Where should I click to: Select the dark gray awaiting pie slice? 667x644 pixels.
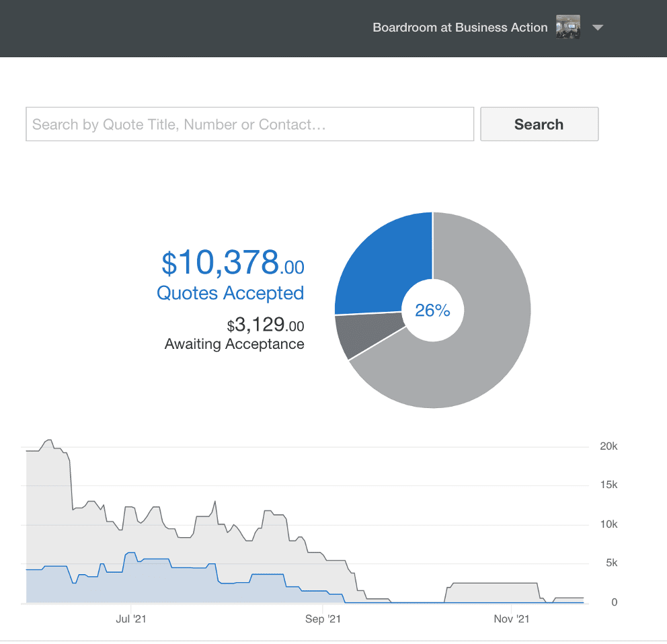[366, 334]
